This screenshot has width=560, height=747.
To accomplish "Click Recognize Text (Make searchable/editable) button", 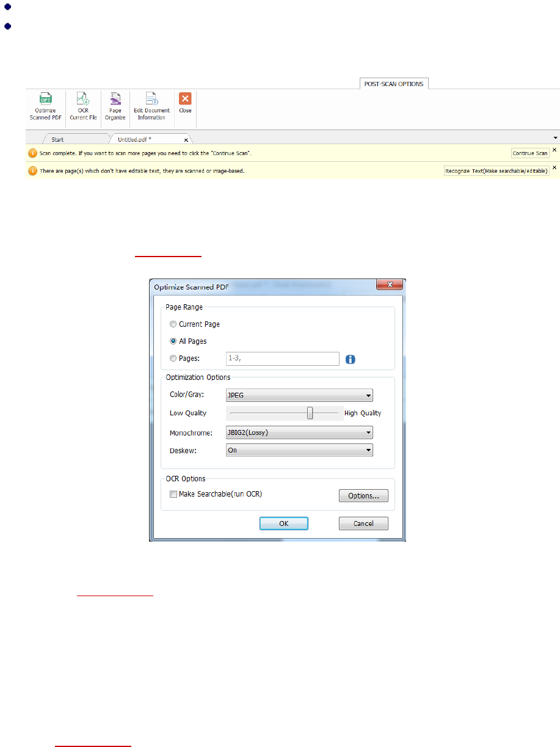I will coord(496,171).
